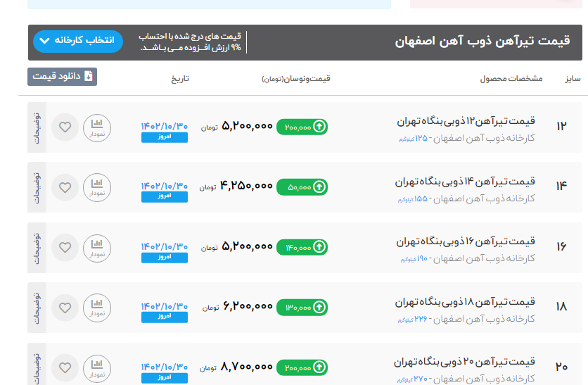Click the تاریخ column header
The image size is (588, 385).
(181, 78)
